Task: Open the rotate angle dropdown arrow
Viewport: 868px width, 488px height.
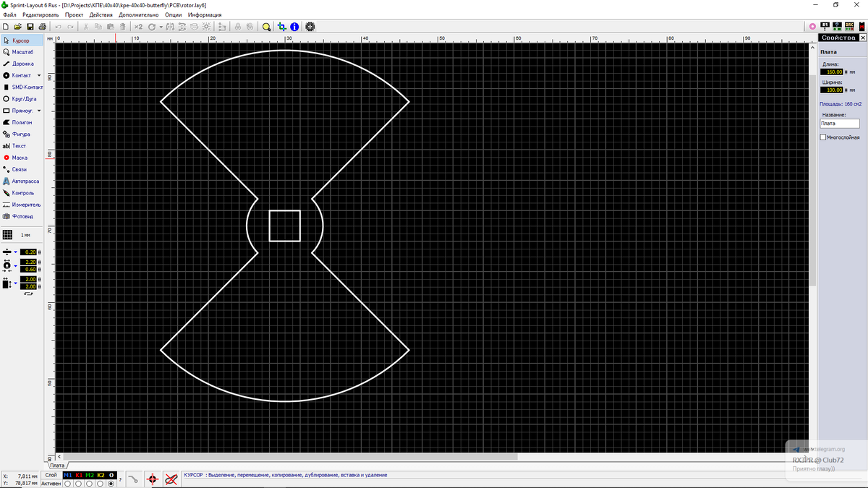Action: [x=161, y=27]
